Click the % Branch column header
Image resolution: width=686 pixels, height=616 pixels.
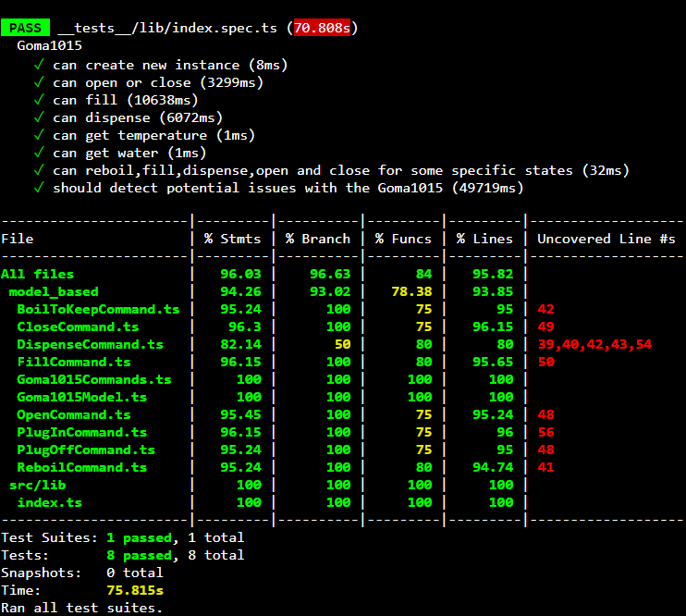point(318,239)
